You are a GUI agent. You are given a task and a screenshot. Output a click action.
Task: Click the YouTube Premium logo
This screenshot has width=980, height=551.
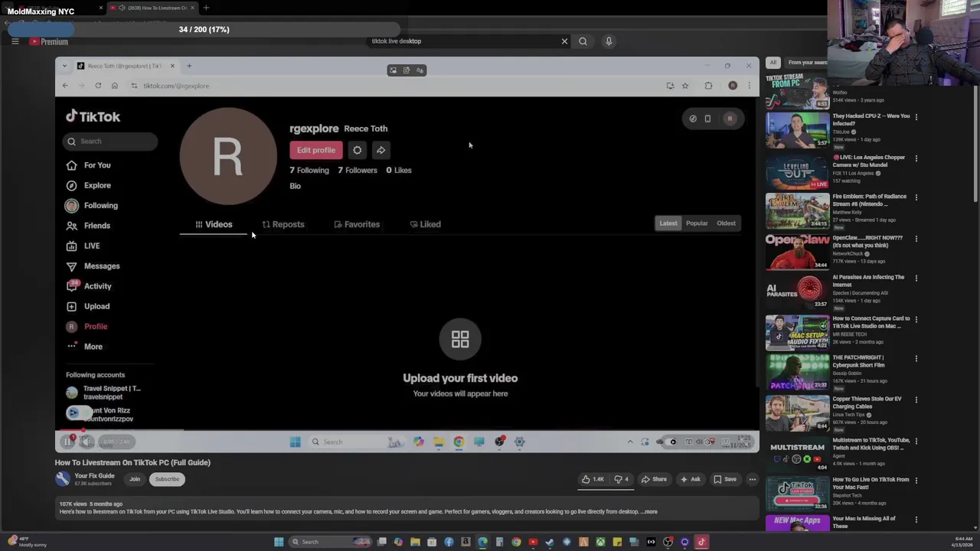(49, 41)
